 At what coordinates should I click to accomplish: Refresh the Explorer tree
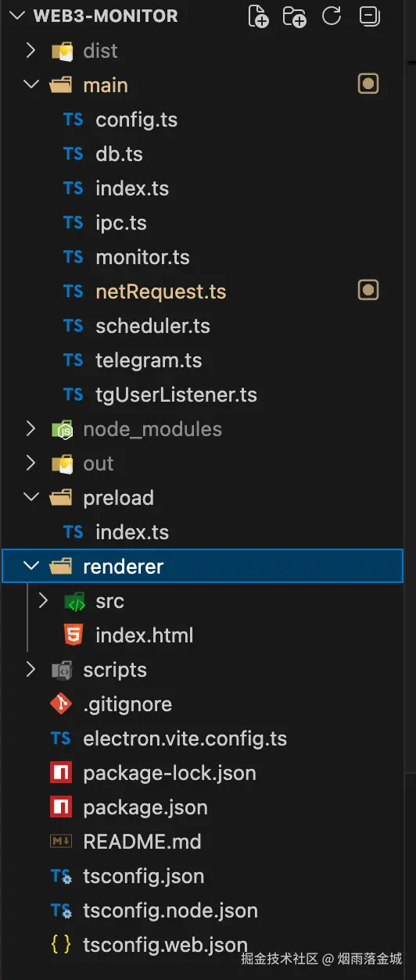tap(332, 16)
